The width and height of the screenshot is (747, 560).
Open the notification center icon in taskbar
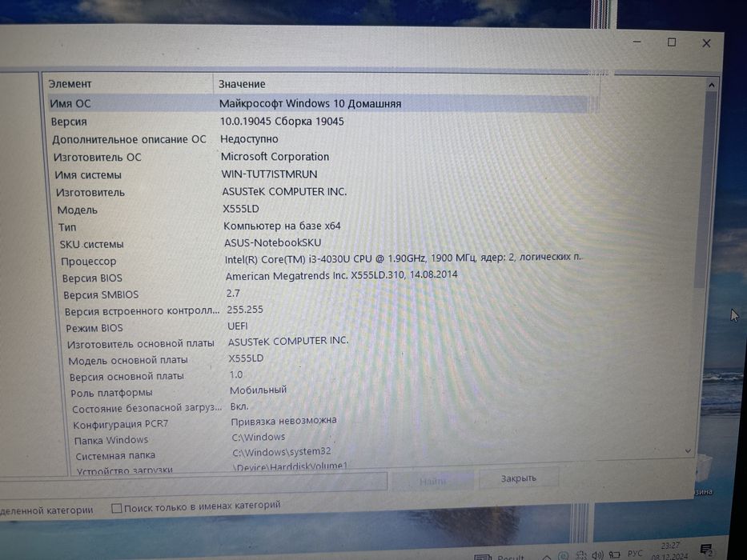click(706, 550)
